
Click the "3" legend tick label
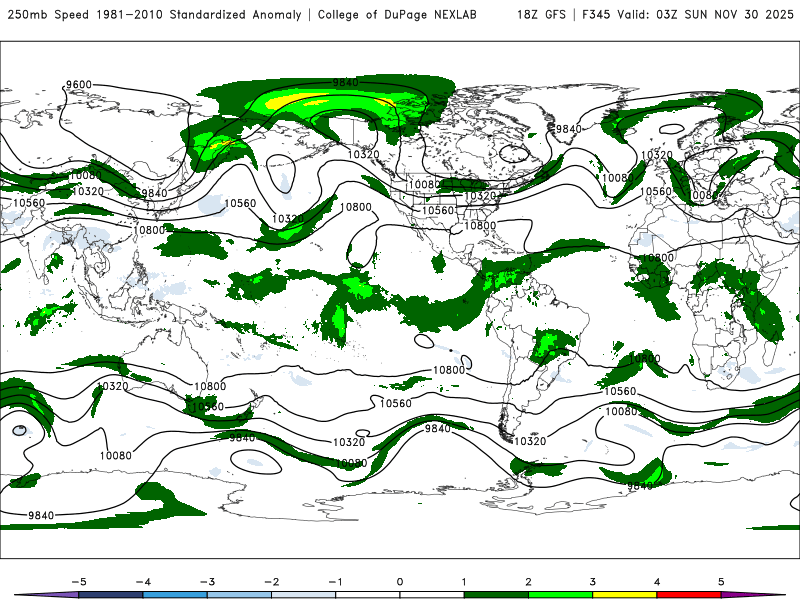pos(592,582)
